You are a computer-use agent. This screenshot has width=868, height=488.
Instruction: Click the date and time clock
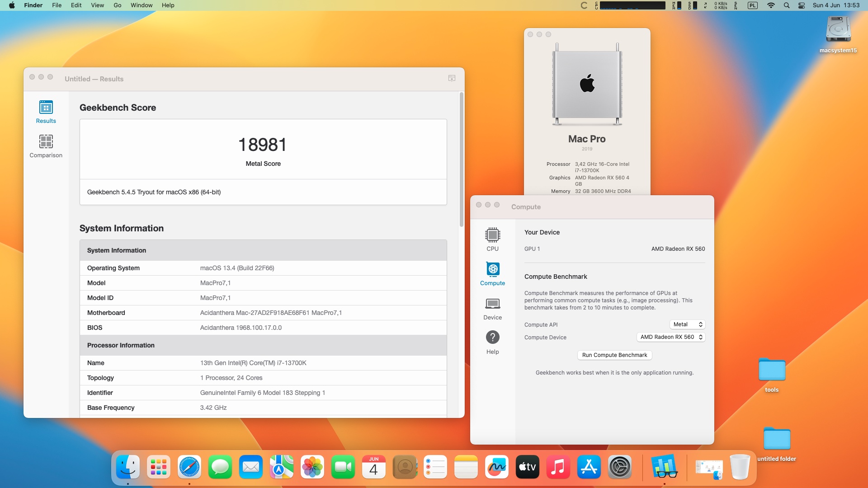pyautogui.click(x=836, y=5)
